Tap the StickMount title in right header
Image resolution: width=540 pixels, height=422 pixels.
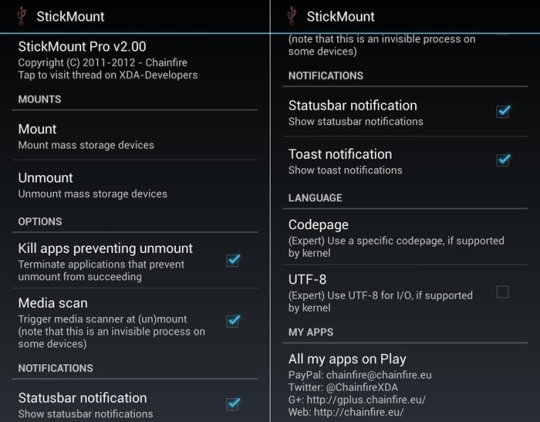coord(341,17)
